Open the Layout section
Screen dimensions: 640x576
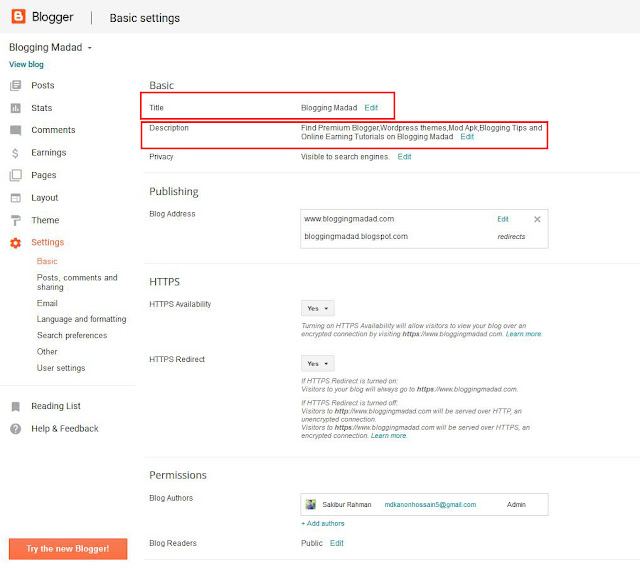point(44,198)
